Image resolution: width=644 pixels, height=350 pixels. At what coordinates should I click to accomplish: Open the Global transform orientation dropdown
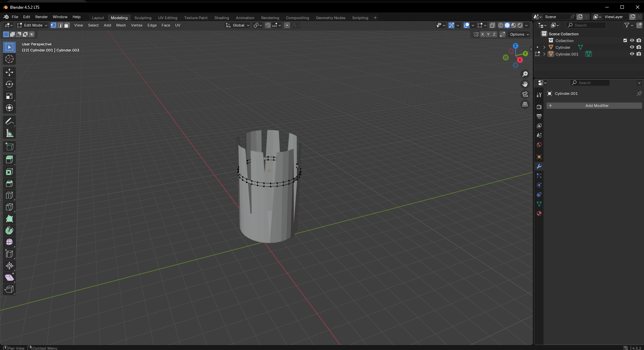pos(238,25)
